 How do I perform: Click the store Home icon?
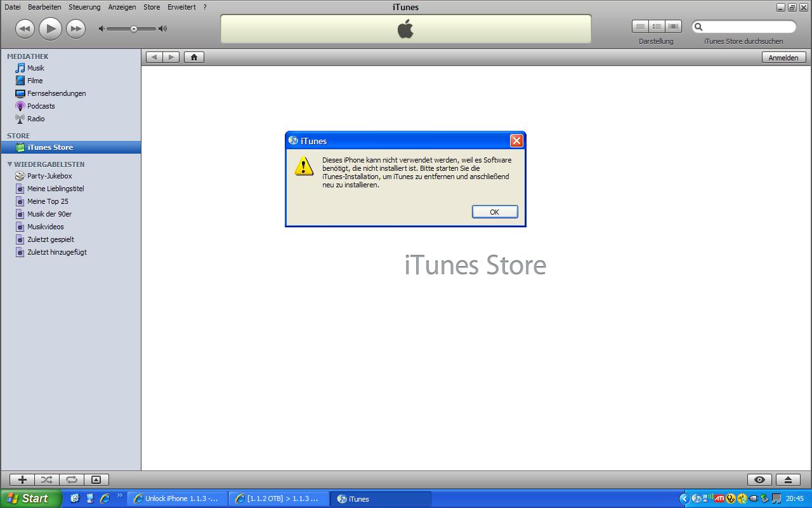(193, 57)
